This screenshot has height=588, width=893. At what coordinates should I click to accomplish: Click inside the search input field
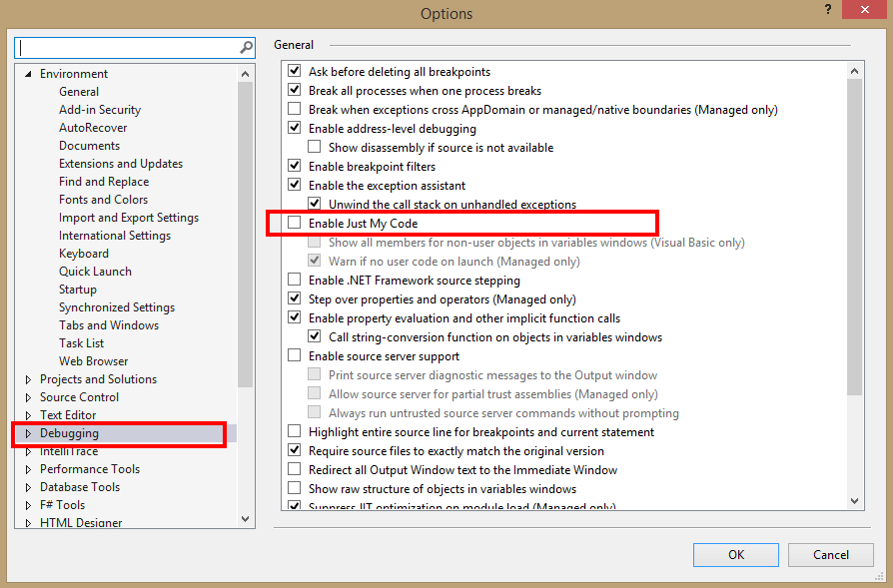(120, 46)
